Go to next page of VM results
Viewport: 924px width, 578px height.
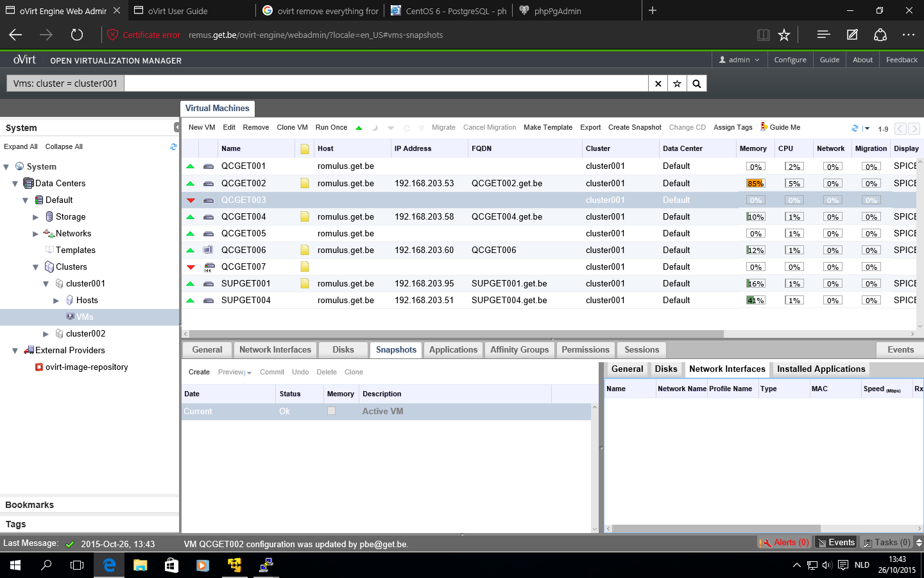[914, 128]
